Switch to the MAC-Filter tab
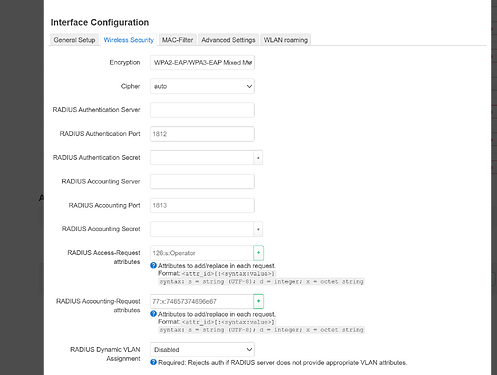This screenshot has height=375, width=497. pyautogui.click(x=177, y=40)
